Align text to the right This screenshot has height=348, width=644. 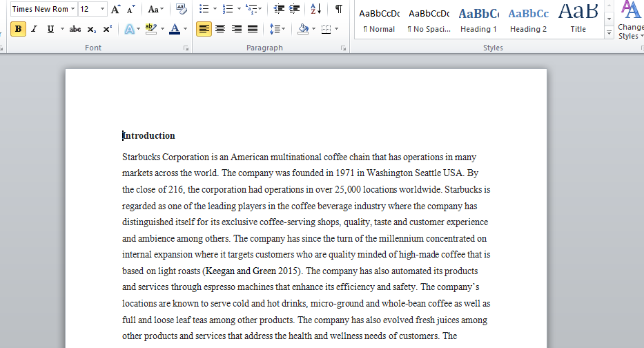[237, 29]
